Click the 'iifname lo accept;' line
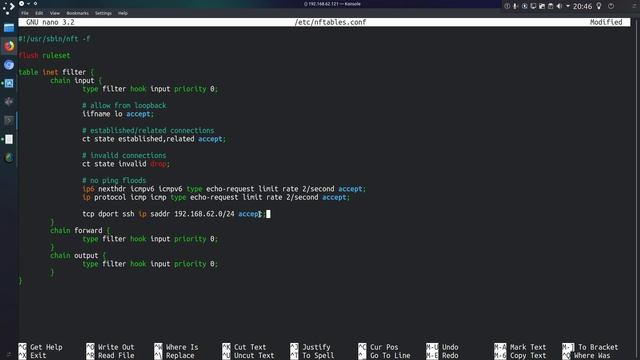The height and width of the screenshot is (360, 640). [x=118, y=113]
